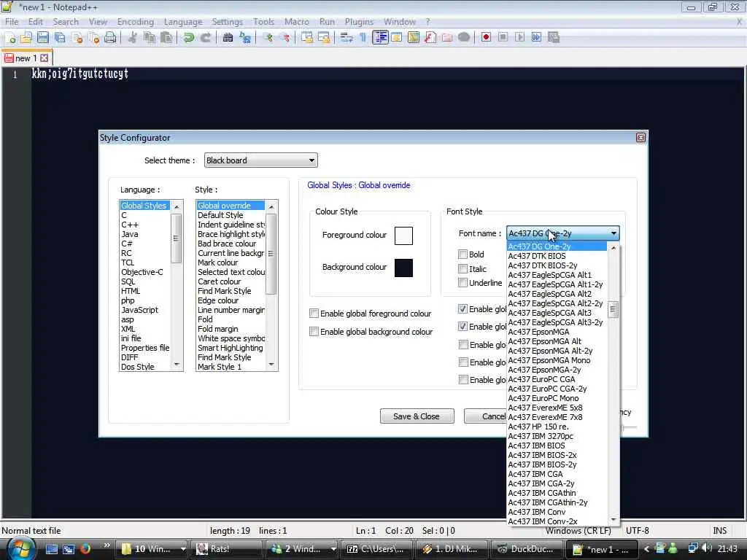747x560 pixels.
Task: Click the Close document toolbar icon
Action: (77, 38)
